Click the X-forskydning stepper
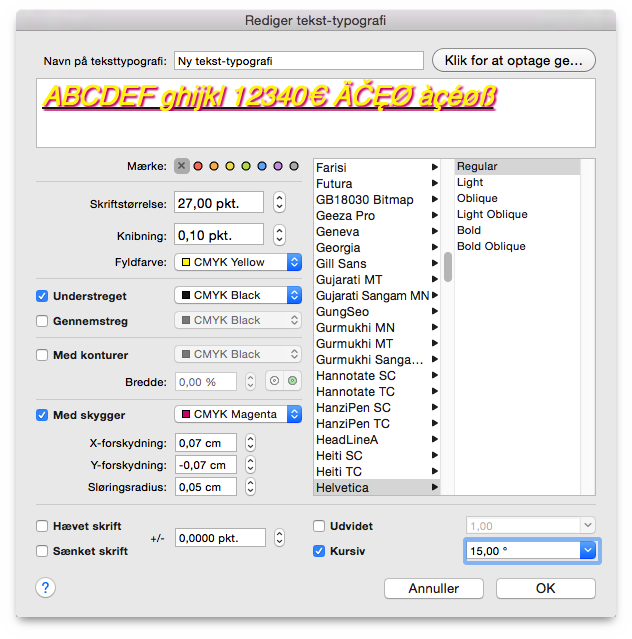 [x=251, y=443]
